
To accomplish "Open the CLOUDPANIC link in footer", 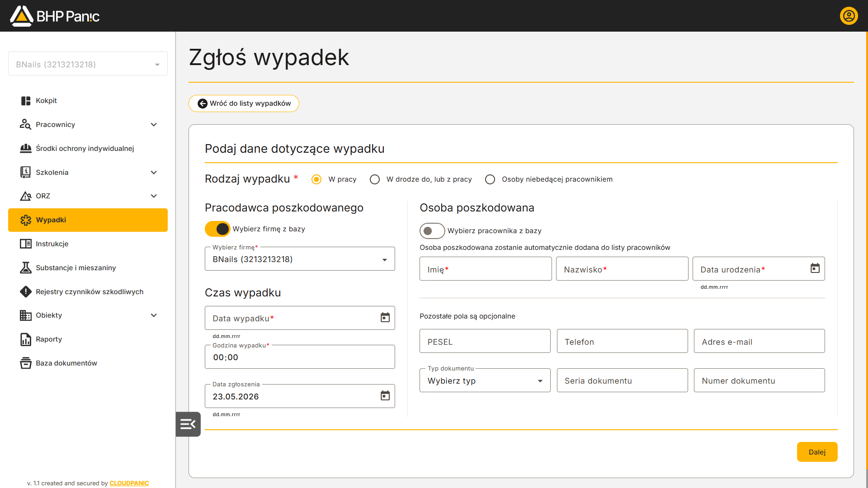I will click(129, 483).
